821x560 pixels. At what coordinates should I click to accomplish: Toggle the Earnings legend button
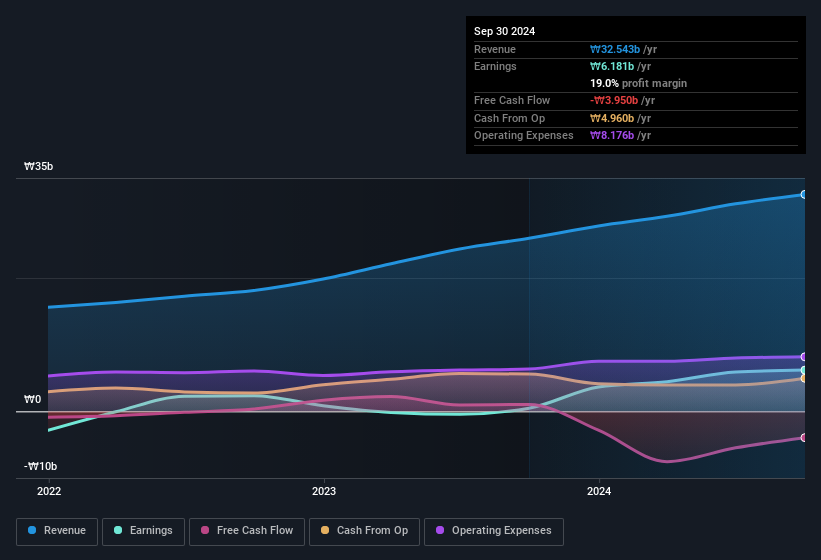(x=143, y=532)
